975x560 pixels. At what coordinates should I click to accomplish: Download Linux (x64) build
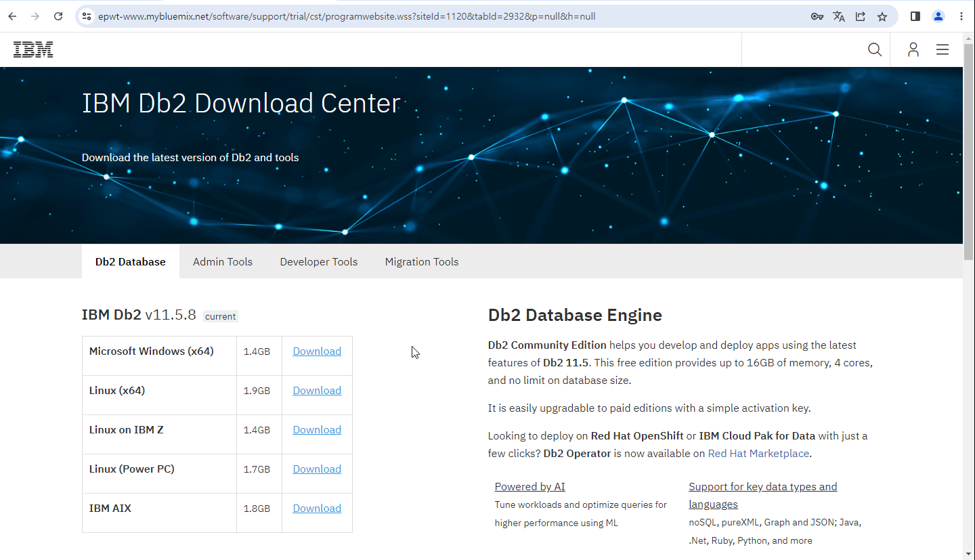pos(317,390)
